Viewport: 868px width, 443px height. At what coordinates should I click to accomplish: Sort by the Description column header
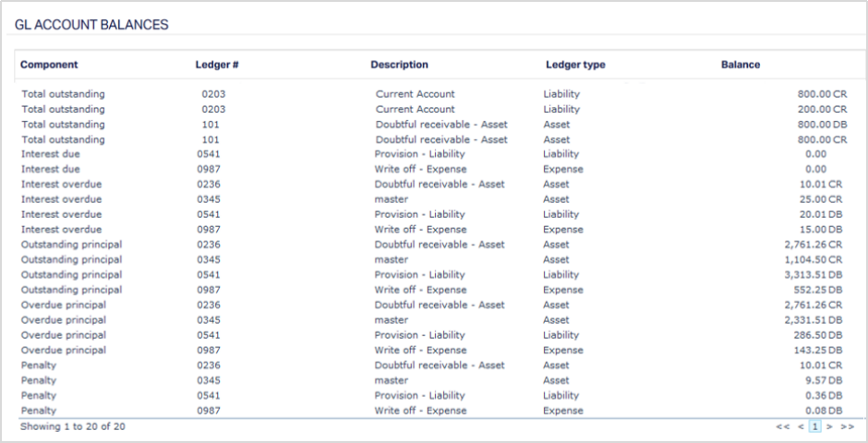[399, 65]
